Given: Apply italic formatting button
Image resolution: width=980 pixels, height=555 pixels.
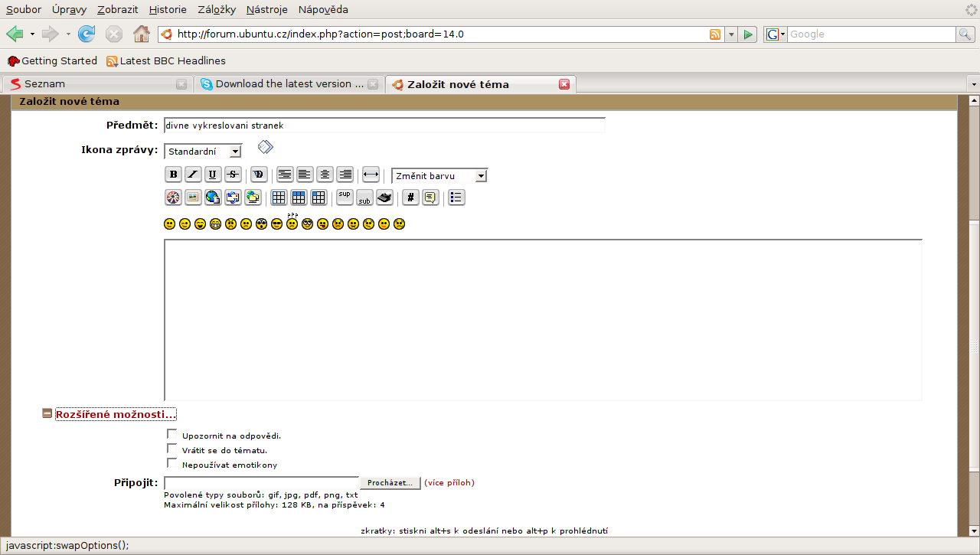Looking at the screenshot, I should tap(194, 175).
